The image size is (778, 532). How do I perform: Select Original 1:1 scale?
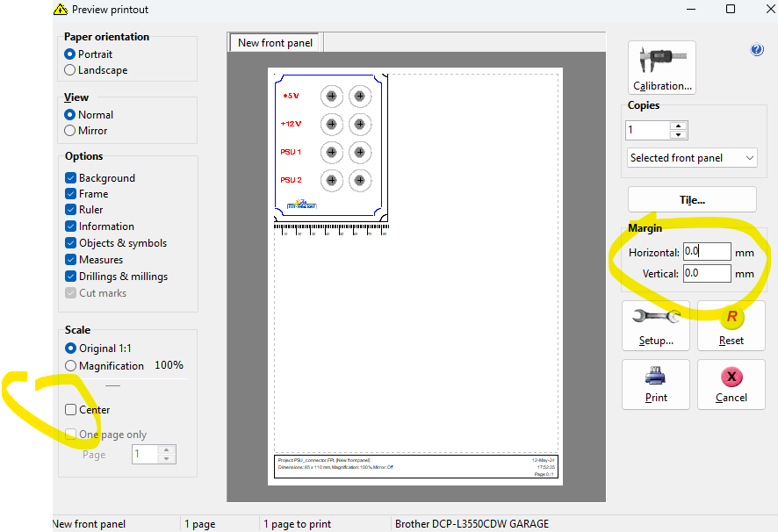tap(98, 349)
